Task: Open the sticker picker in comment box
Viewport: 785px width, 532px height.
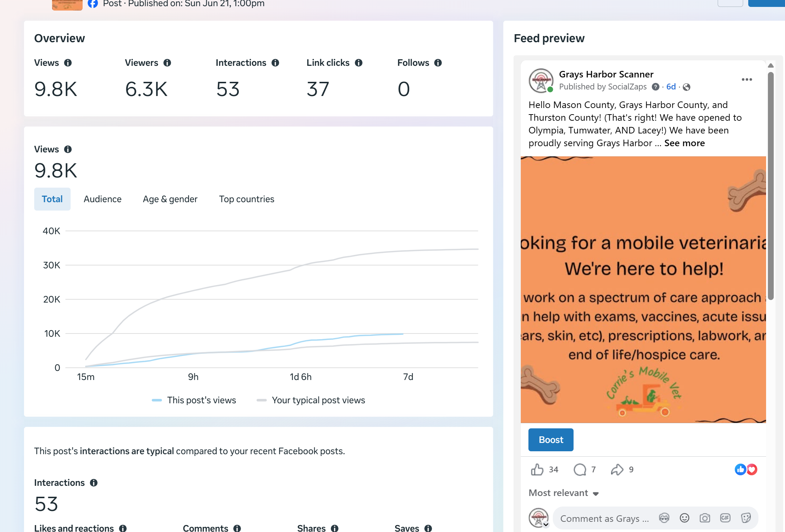Action: (746, 518)
